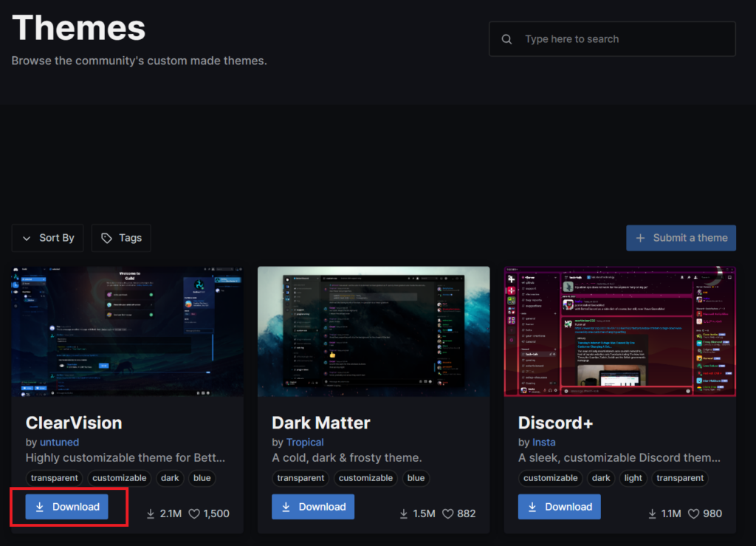This screenshot has width=756, height=546.
Task: Open author Tropical's profile link
Action: [305, 442]
